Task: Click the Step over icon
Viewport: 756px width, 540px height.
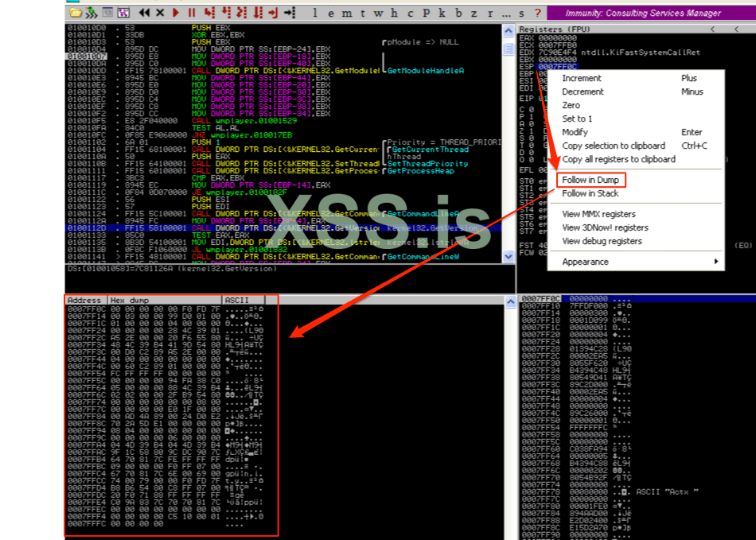Action: [x=225, y=13]
